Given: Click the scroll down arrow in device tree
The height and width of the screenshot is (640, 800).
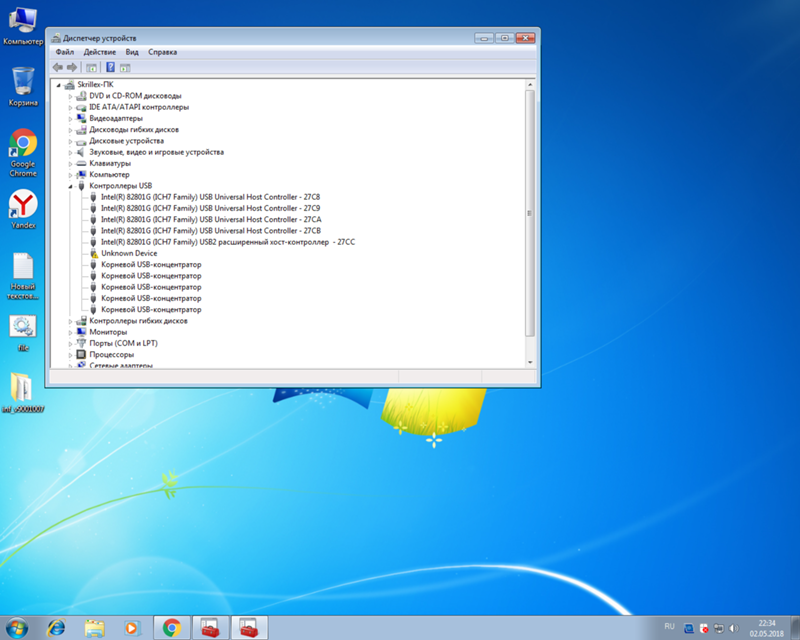Looking at the screenshot, I should click(x=530, y=362).
